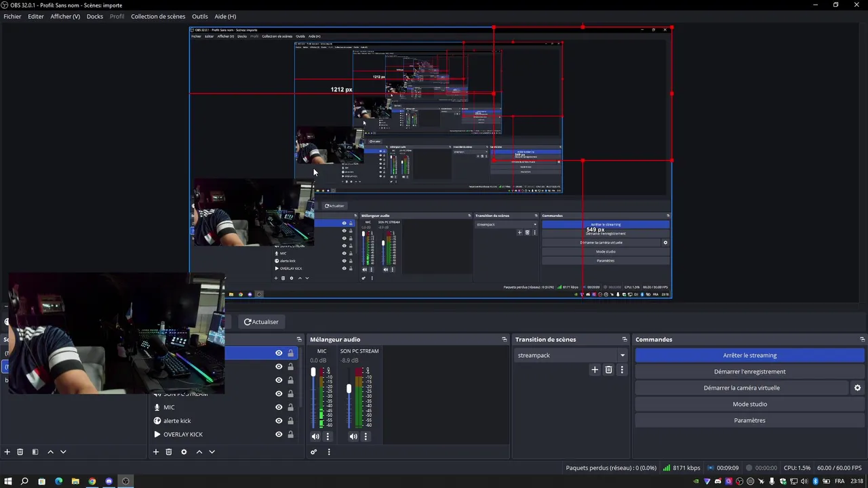Screen dimensions: 868x488
Task: Click Arrêter le streaming button
Action: [750, 355]
